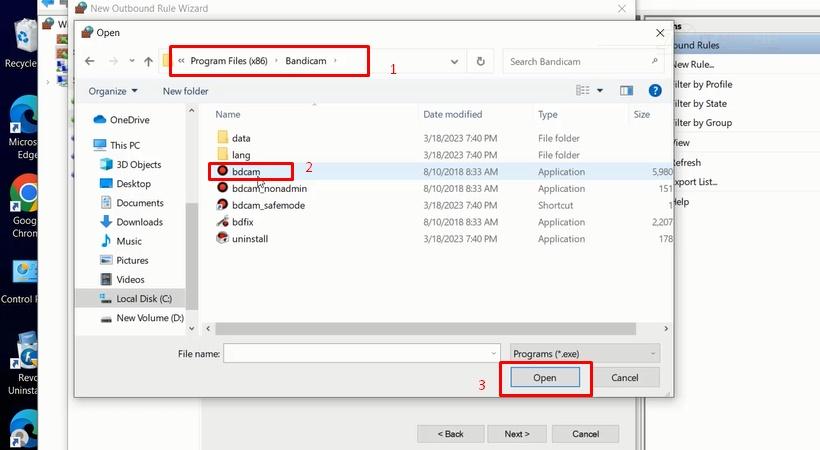
Task: Open the data folder
Action: [x=241, y=138]
